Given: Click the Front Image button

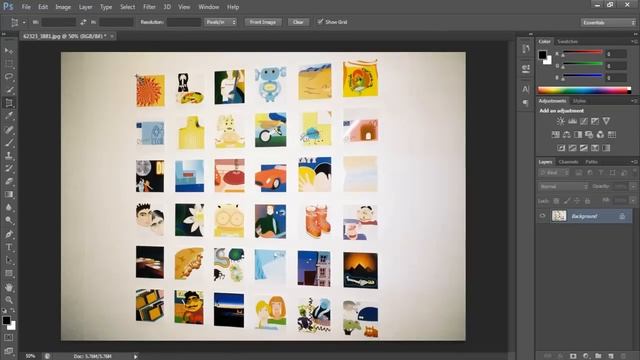Looking at the screenshot, I should [263, 22].
